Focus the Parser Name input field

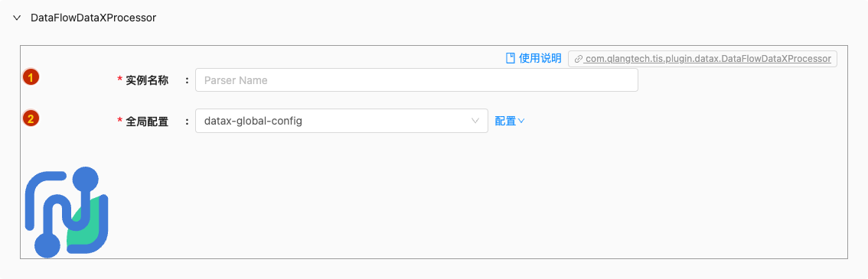(416, 80)
